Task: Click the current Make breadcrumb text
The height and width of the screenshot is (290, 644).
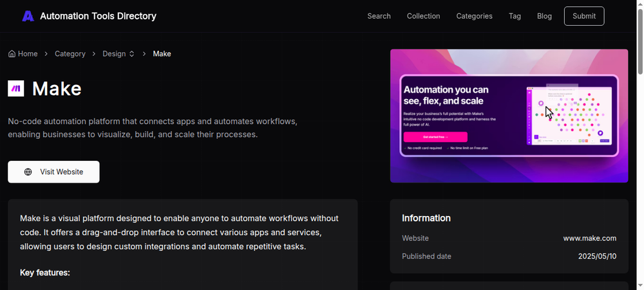Action: [162, 54]
